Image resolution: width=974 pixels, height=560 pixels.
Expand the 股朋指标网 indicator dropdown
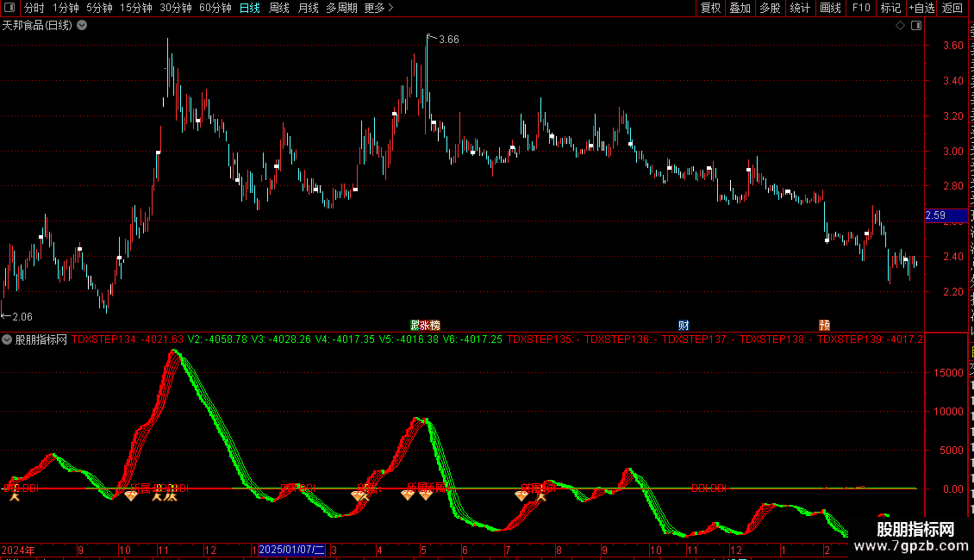click(7, 339)
